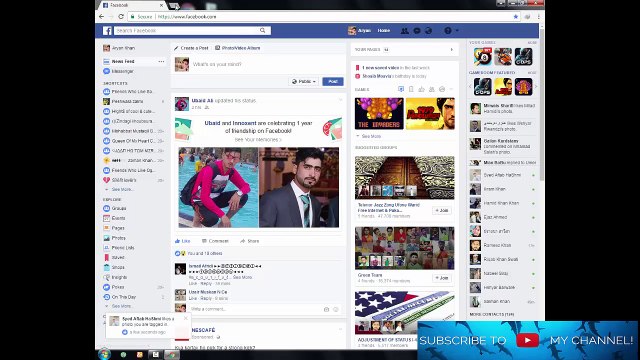Screen dimensions: 640x360
Task: Share the Ubaid Ali post
Action: 249,241
